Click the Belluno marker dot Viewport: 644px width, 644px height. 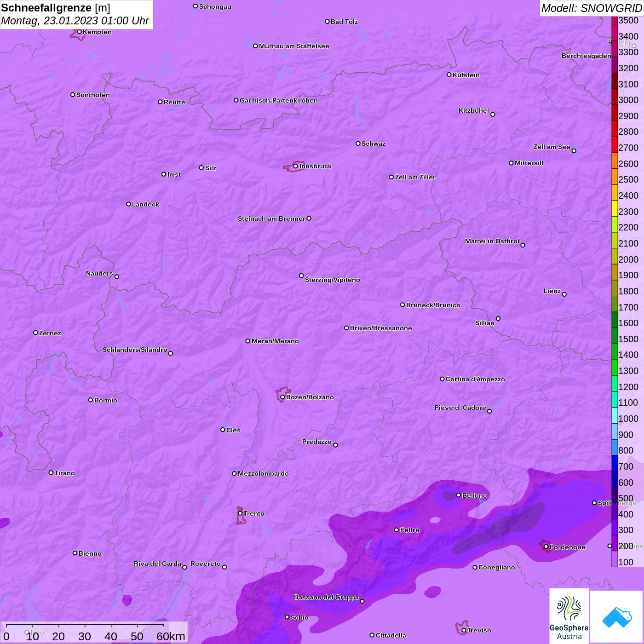pyautogui.click(x=459, y=495)
